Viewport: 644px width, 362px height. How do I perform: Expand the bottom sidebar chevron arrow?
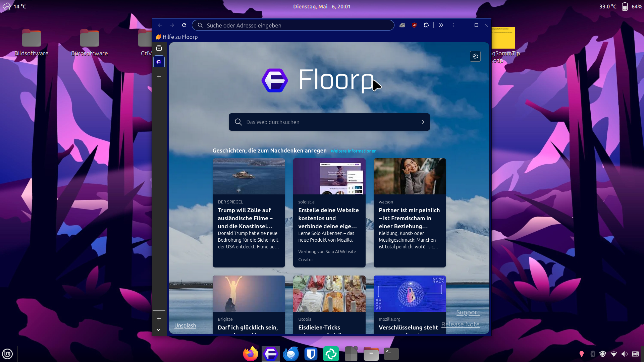(159, 330)
